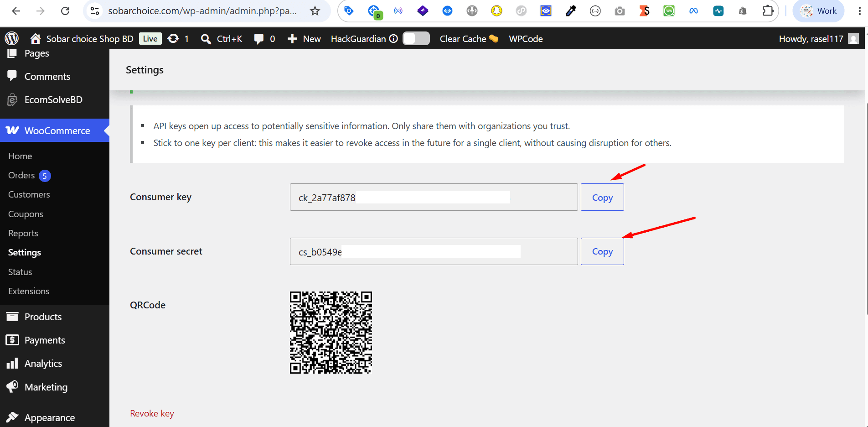868x427 pixels.
Task: Open the New content menu
Action: [304, 39]
